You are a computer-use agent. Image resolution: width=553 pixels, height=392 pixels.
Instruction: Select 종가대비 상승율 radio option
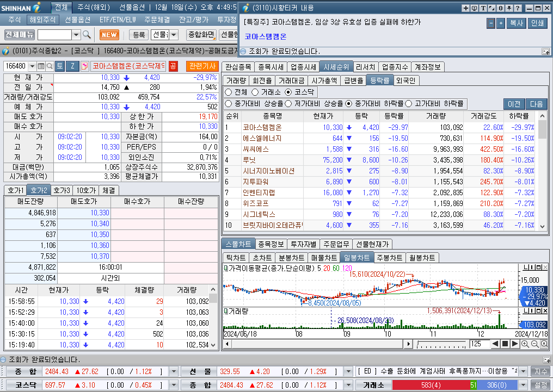[x=228, y=103]
